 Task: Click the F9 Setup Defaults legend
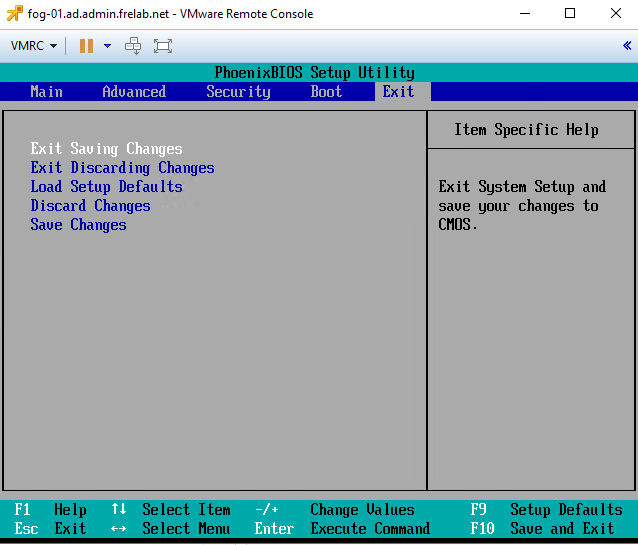coord(546,510)
